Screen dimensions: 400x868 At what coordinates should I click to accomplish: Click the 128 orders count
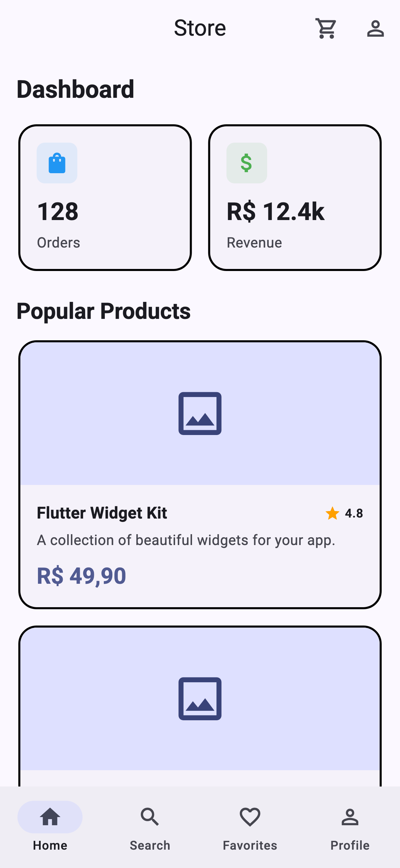pyautogui.click(x=58, y=212)
